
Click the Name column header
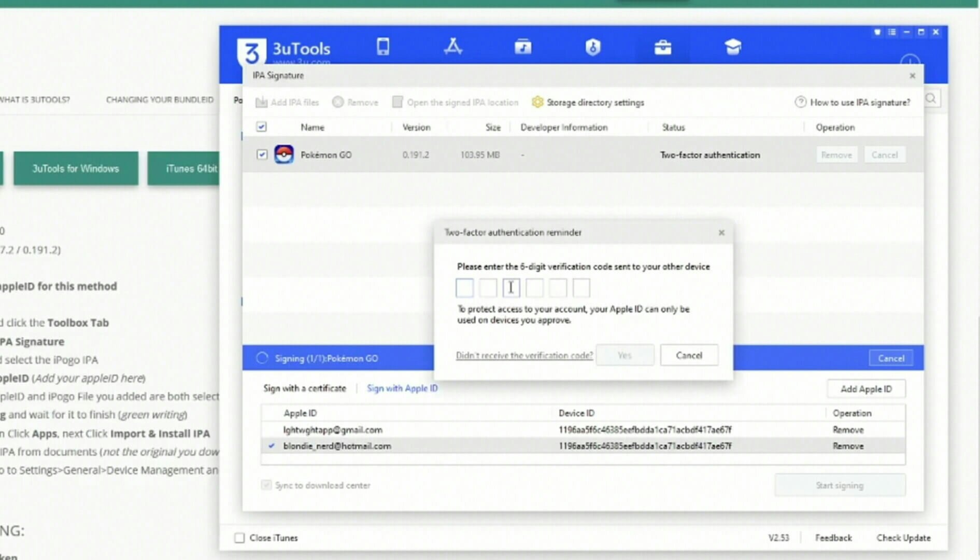coord(313,127)
